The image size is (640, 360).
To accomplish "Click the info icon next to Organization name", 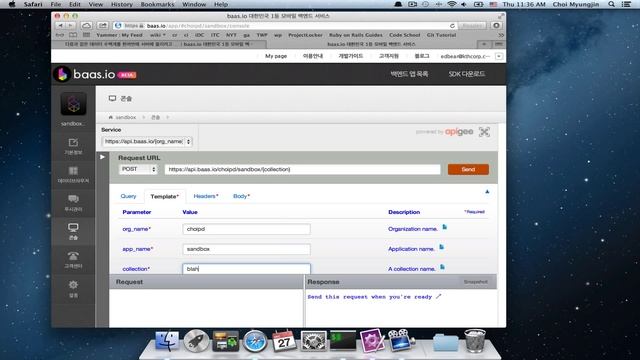I will point(444,227).
